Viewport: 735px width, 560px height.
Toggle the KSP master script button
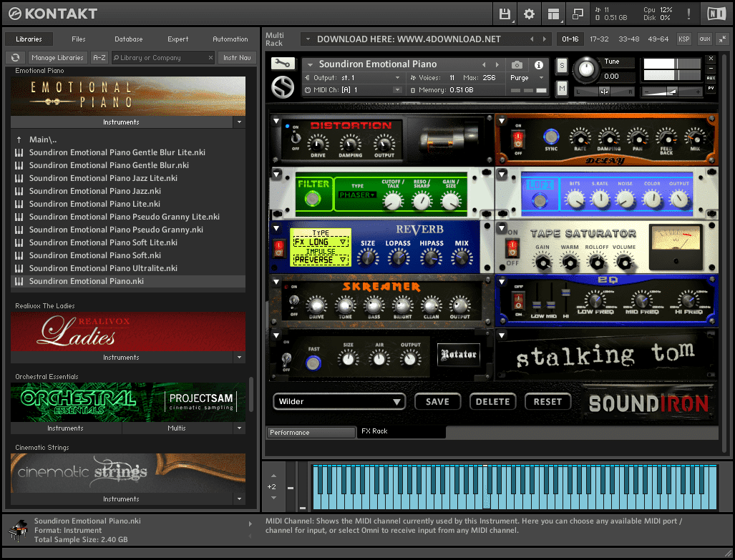[684, 39]
